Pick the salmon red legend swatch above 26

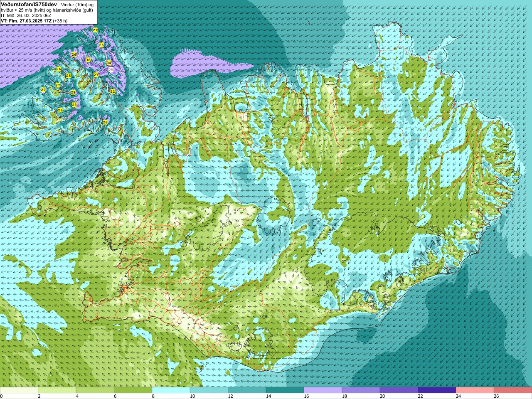click(x=513, y=390)
